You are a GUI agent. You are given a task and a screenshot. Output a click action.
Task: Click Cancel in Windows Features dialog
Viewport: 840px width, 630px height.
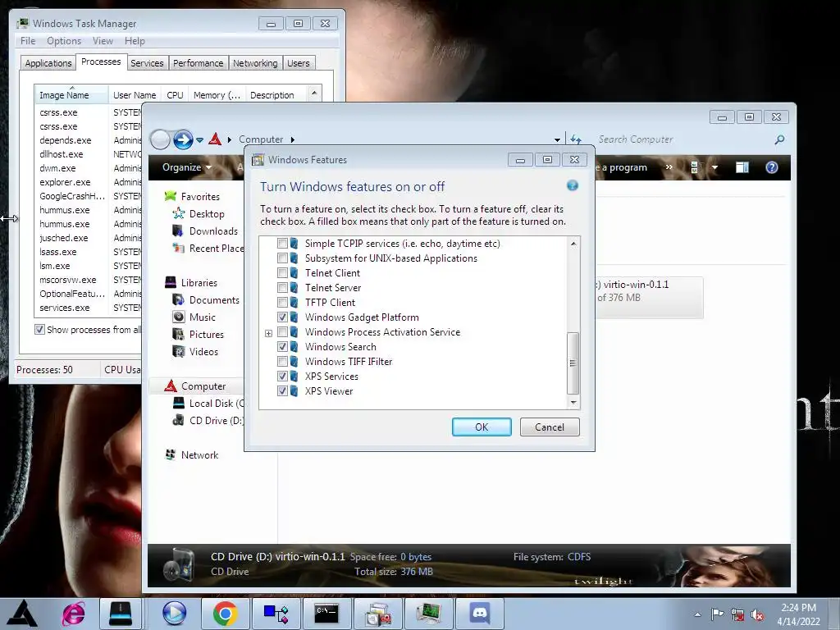[550, 427]
